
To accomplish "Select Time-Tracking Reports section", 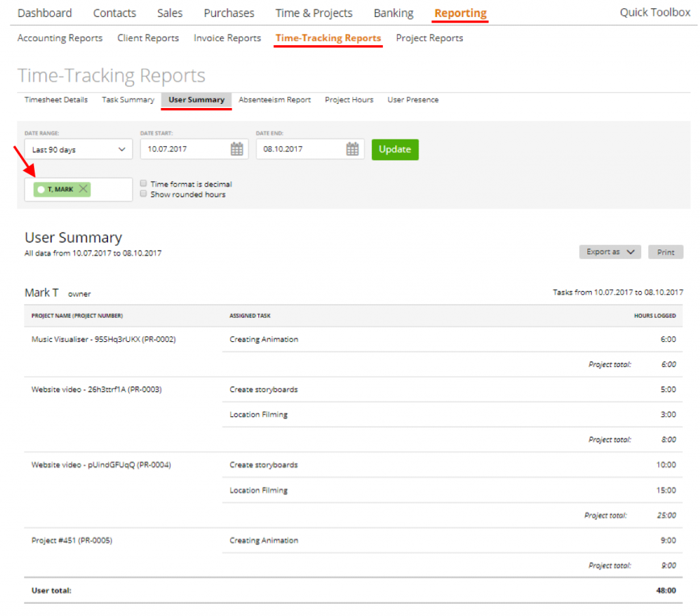I will pyautogui.click(x=328, y=38).
